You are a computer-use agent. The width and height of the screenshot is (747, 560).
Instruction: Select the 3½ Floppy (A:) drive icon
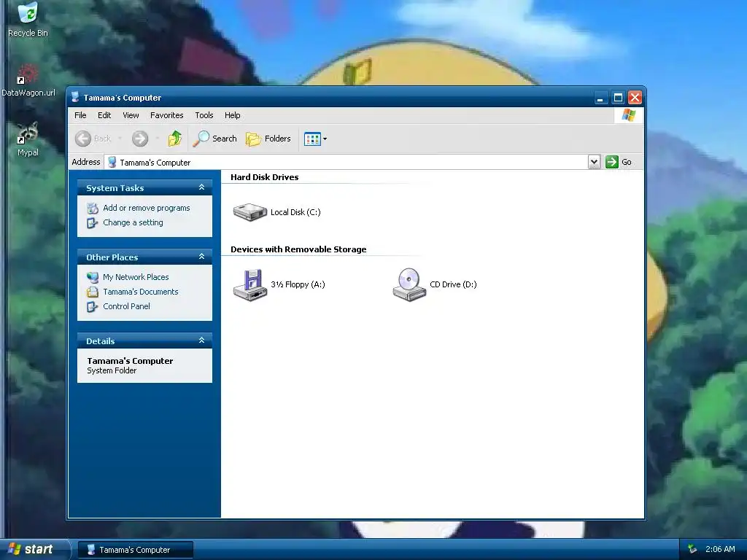point(249,285)
